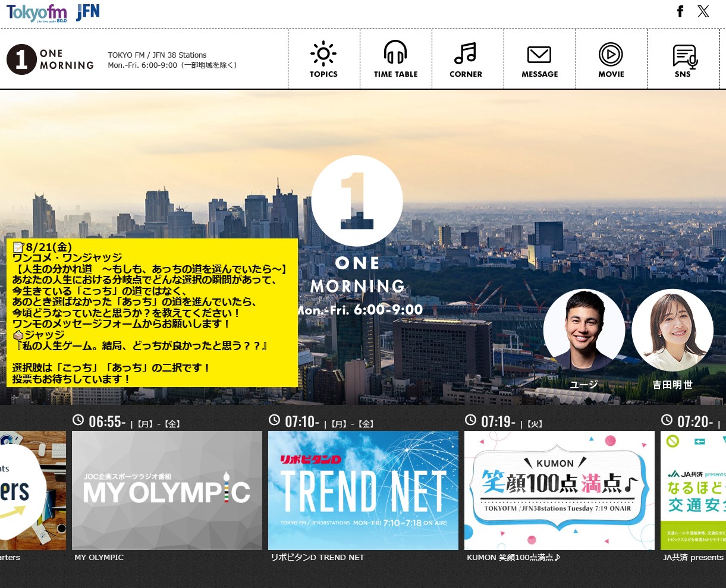Select the TOPICS menu label
The height and width of the screenshot is (588, 726).
coord(323,74)
